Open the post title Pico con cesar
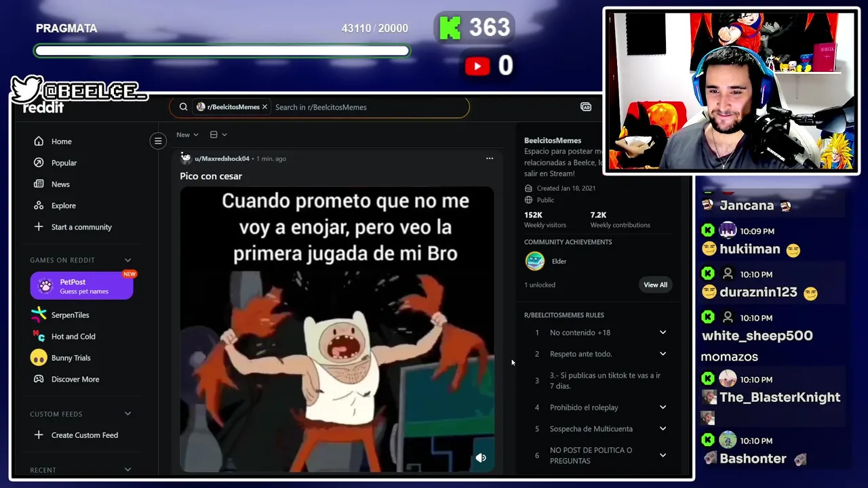 [211, 176]
